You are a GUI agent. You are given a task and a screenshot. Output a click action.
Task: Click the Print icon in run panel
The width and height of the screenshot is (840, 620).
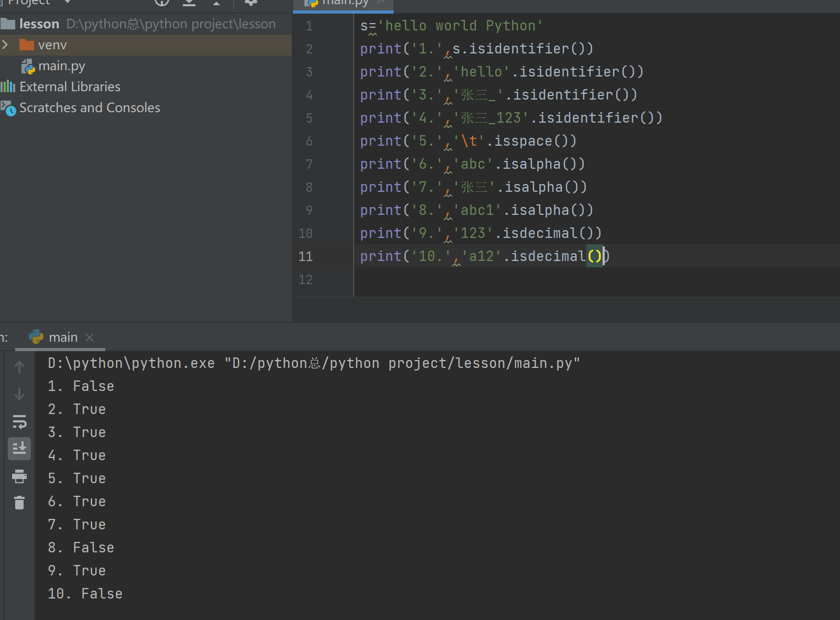pyautogui.click(x=19, y=476)
